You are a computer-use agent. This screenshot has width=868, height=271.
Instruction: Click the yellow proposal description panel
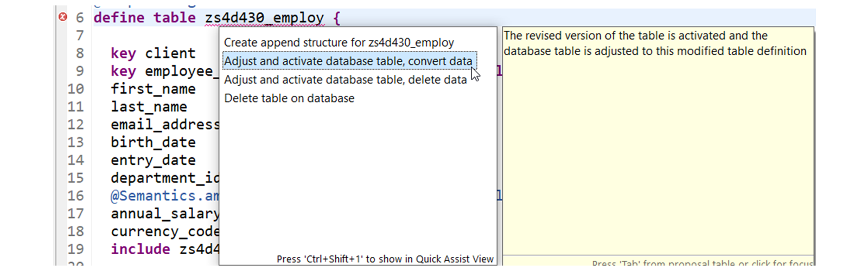click(x=658, y=141)
